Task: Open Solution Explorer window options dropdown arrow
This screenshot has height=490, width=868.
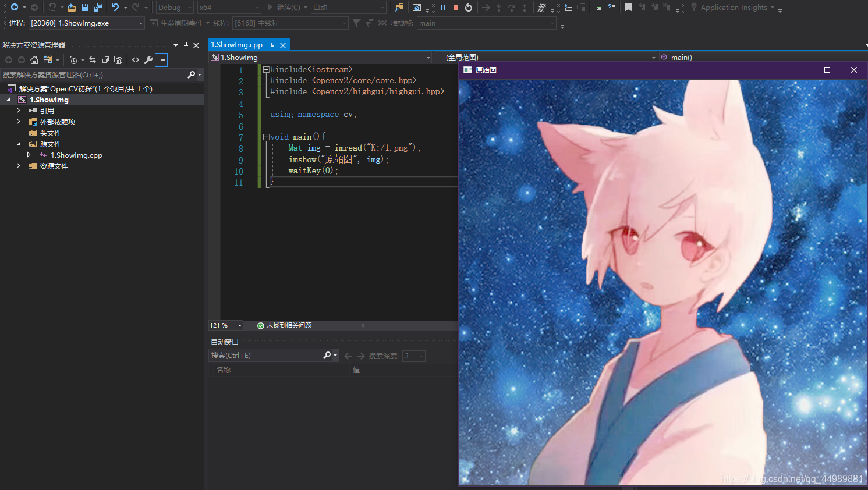Action: pyautogui.click(x=176, y=45)
